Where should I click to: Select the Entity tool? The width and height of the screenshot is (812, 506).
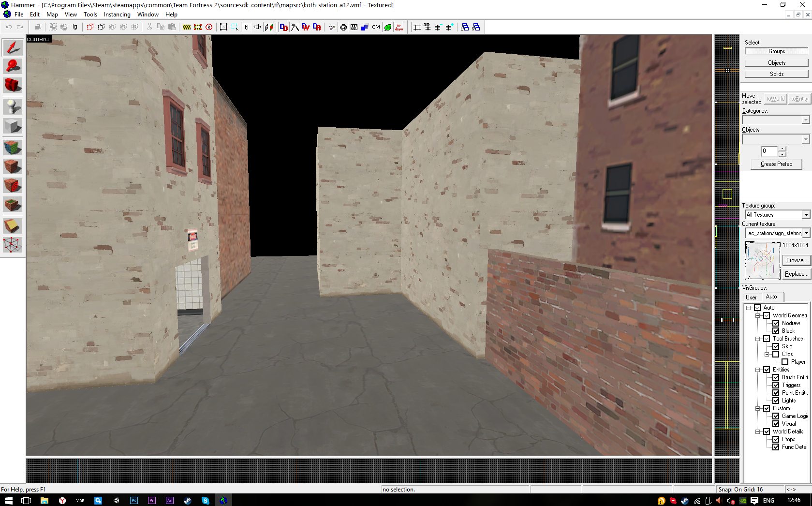(x=13, y=106)
